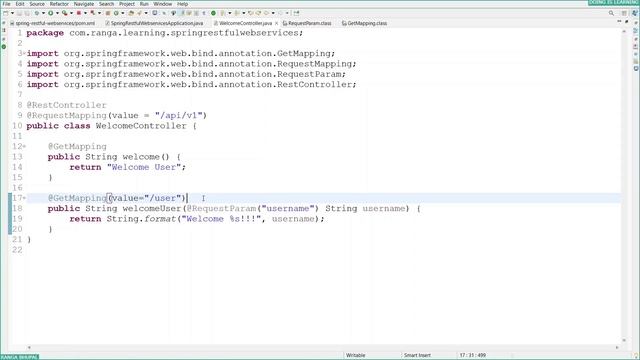Click the New Java Package toolbar icon
The width and height of the screenshot is (640, 360).
tap(108, 13)
